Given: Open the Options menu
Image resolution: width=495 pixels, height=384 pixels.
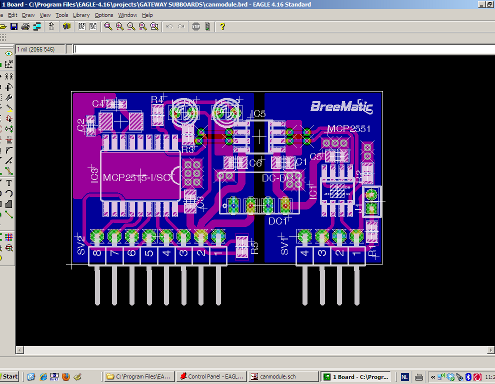Looking at the screenshot, I should pos(104,15).
